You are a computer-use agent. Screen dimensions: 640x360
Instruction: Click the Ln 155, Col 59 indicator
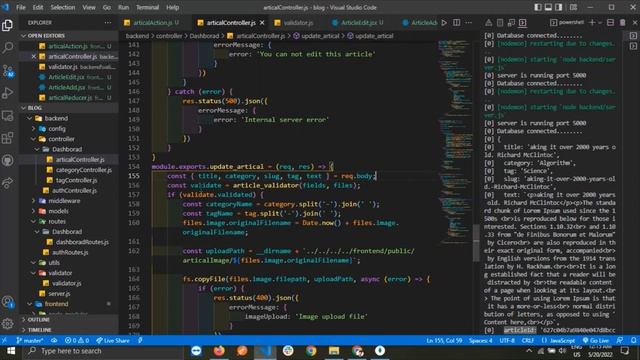click(444, 340)
